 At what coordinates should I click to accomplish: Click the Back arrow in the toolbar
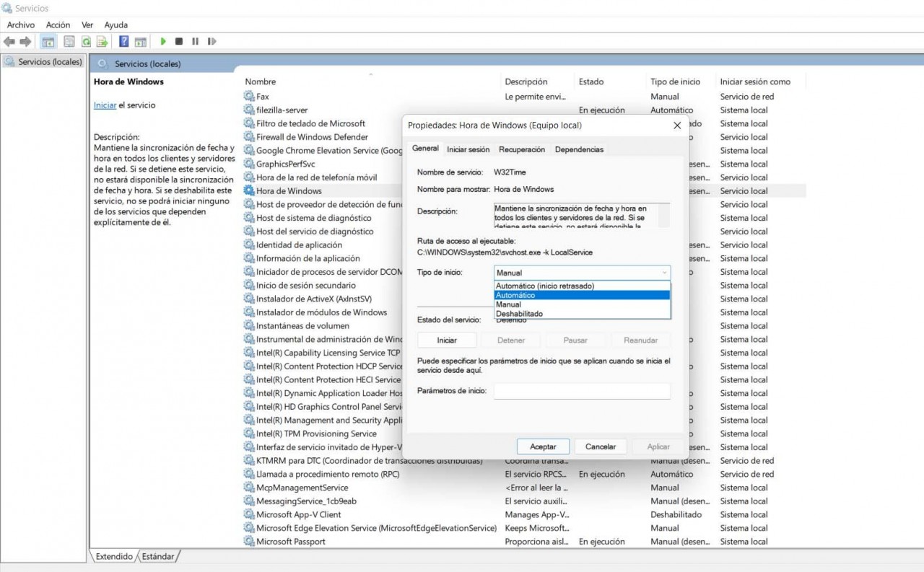9,42
